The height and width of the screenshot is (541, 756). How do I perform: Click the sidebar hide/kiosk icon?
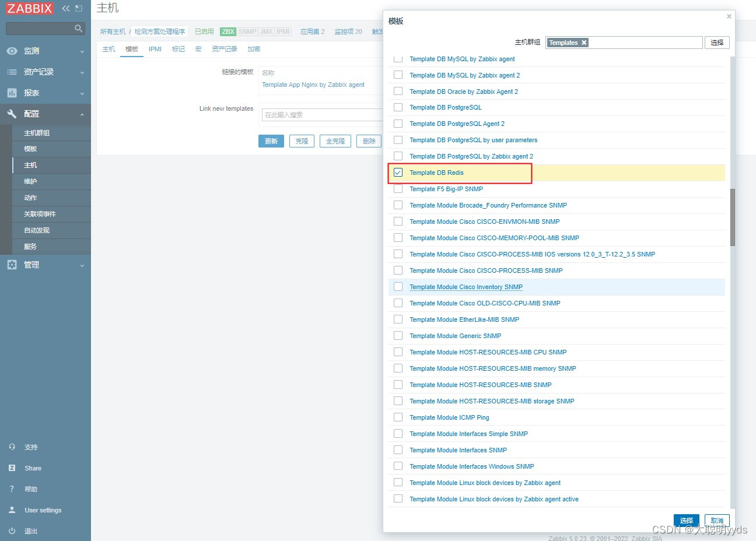(79, 8)
